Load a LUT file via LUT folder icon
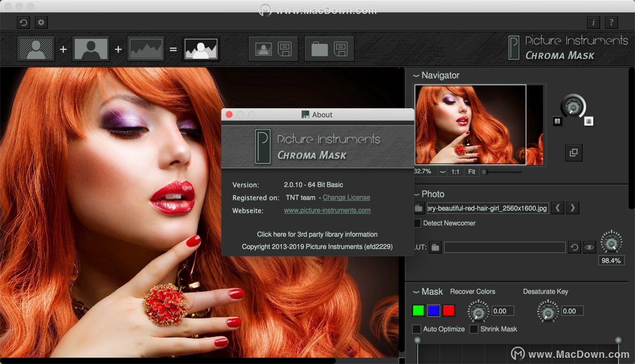 (435, 247)
